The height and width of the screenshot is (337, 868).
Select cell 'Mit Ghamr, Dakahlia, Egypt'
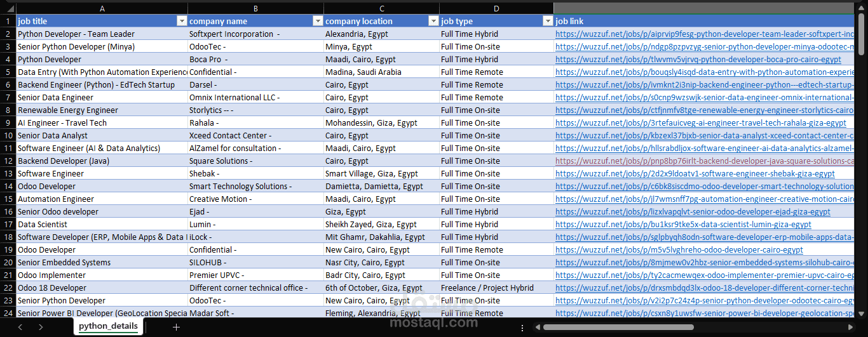[381, 237]
